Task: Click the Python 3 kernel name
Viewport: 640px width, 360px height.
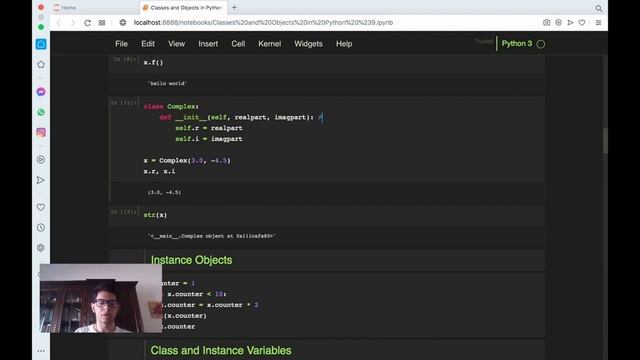Action: (x=517, y=43)
